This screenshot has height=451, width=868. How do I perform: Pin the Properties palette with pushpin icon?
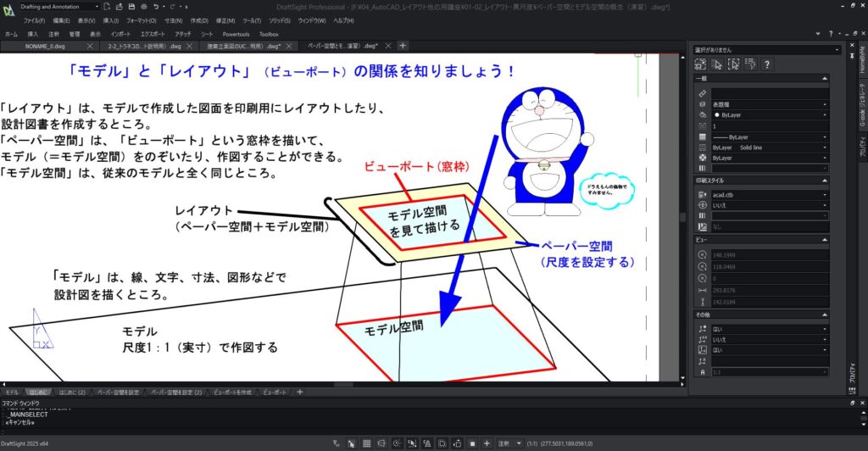tap(853, 56)
